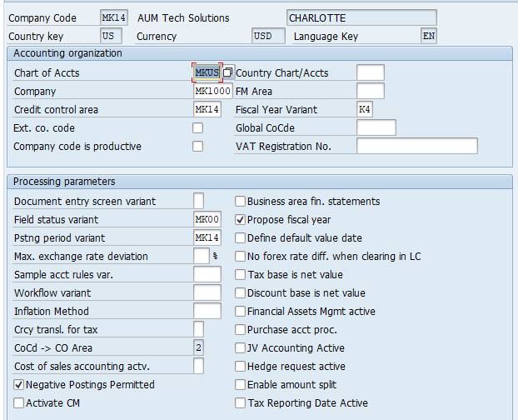Screen dimensions: 518x420
Task: Uncheck Propose fiscal year
Action: tap(241, 220)
